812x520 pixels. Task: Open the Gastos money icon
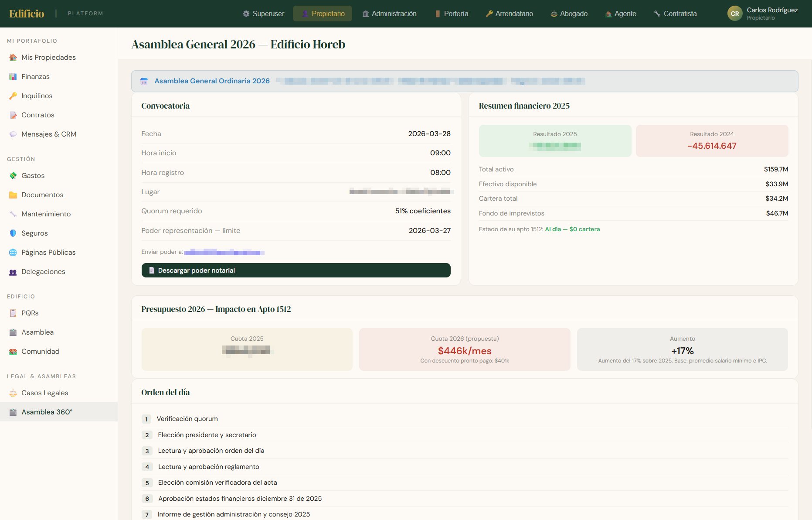pos(13,176)
